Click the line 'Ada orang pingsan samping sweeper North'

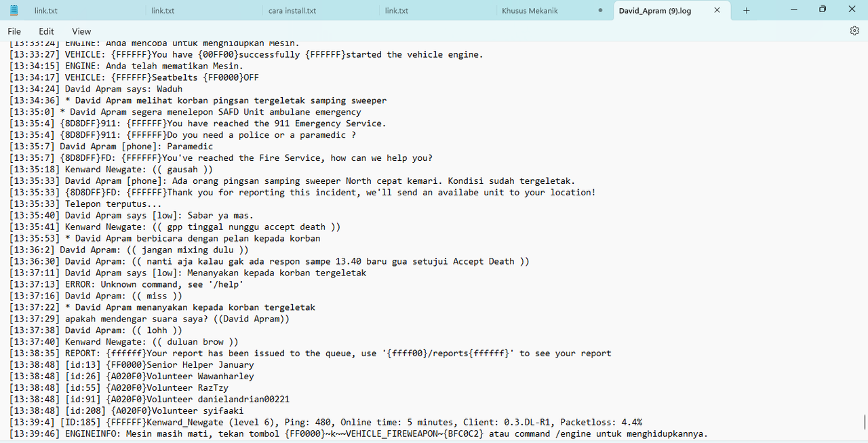(x=292, y=181)
